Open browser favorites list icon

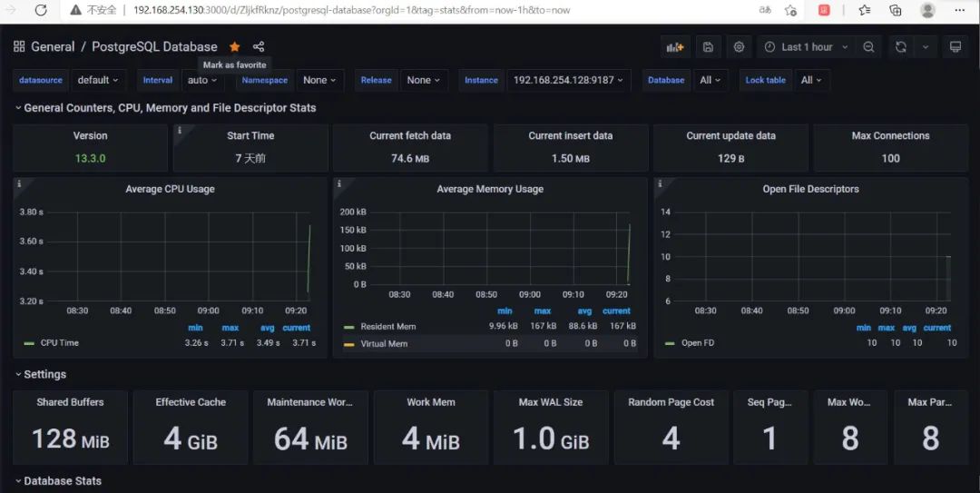click(865, 10)
